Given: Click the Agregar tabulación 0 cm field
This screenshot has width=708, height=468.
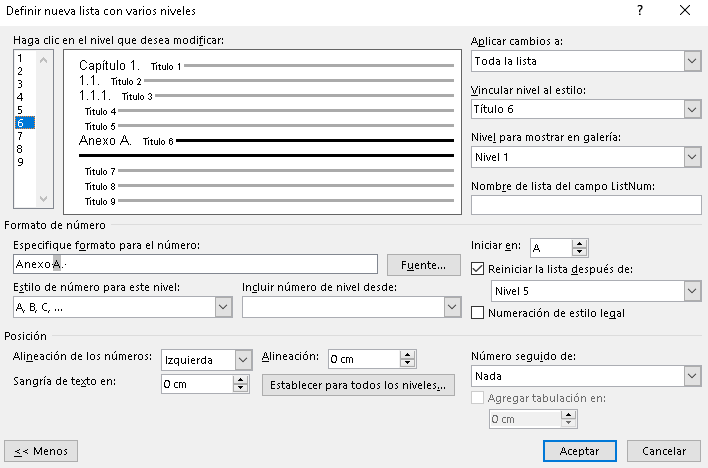Looking at the screenshot, I should point(525,419).
